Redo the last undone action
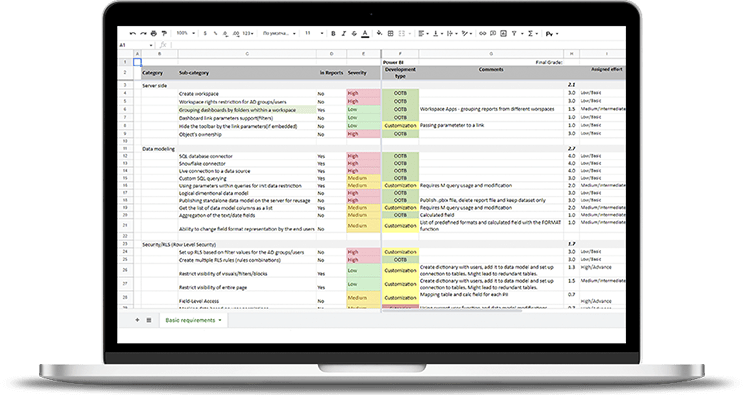Screen dimensions: 744x395 click(143, 33)
